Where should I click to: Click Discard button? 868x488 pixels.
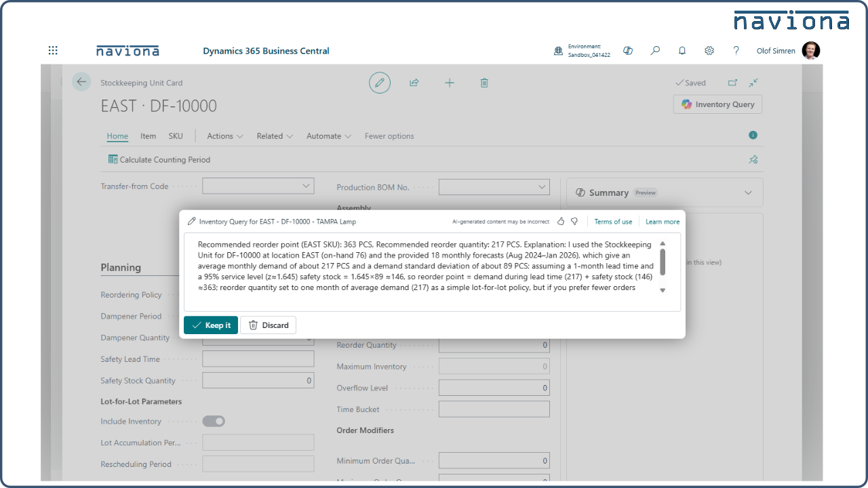269,325
